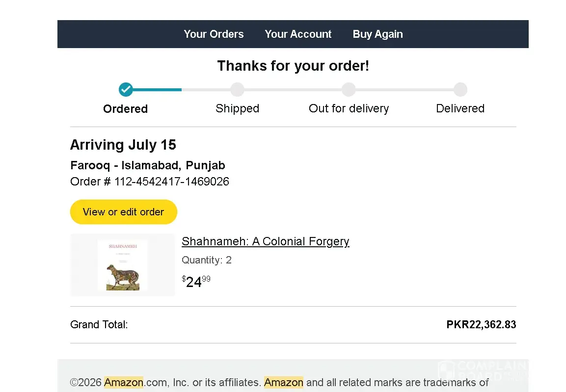This screenshot has width=566, height=392.
Task: Click the Ordered status label
Action: click(125, 108)
